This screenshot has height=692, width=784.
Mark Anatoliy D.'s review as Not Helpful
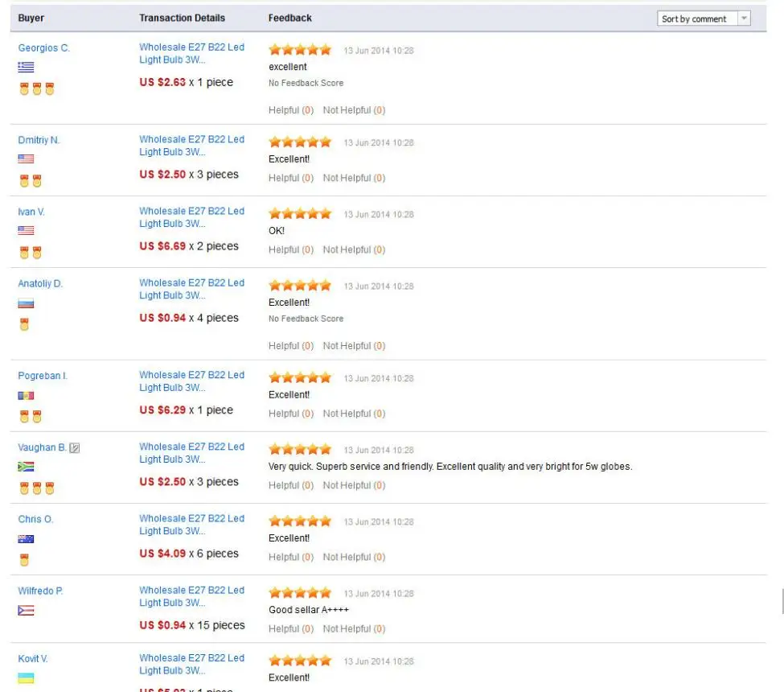354,346
